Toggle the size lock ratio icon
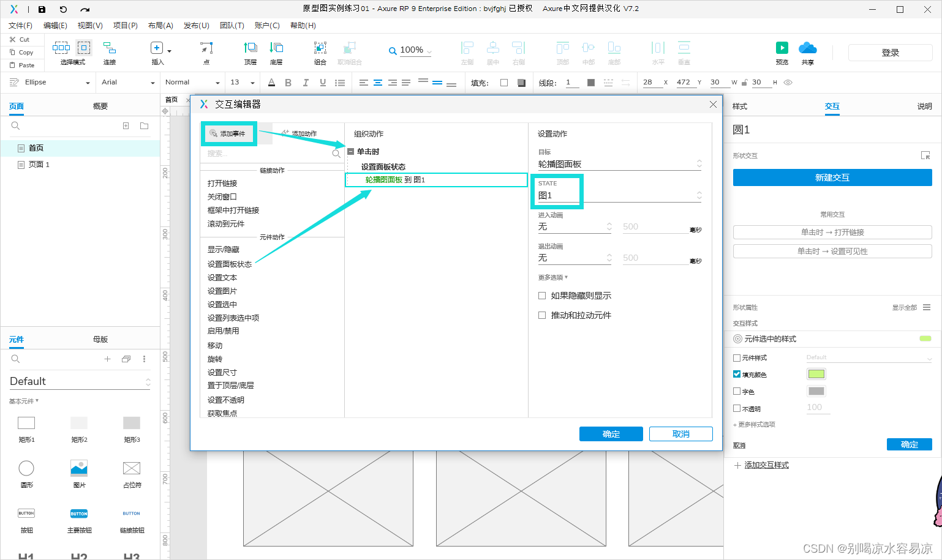 (744, 83)
